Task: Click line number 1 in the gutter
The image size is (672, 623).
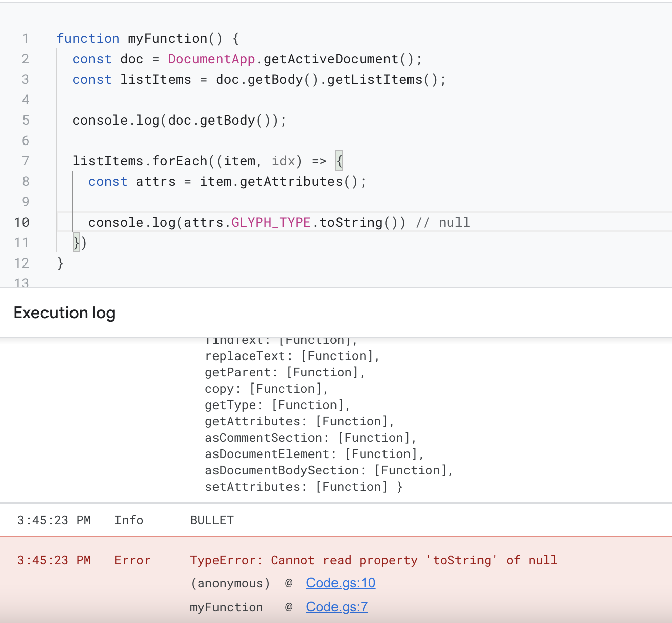Action: click(x=25, y=38)
